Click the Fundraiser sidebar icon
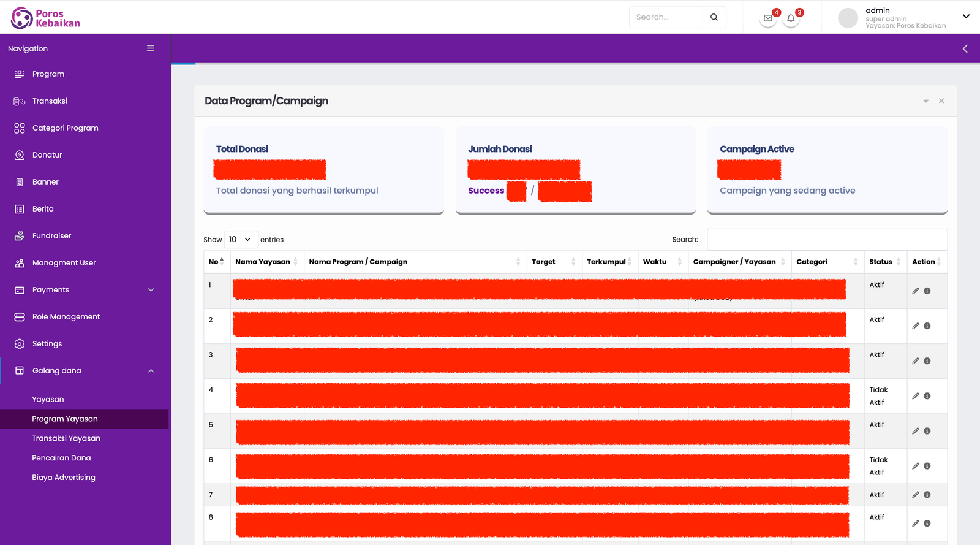 tap(20, 236)
